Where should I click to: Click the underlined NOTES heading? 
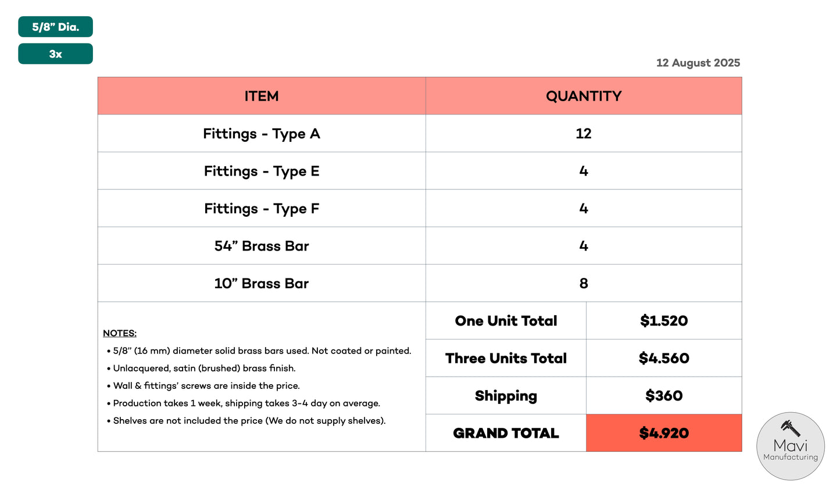pyautogui.click(x=120, y=333)
